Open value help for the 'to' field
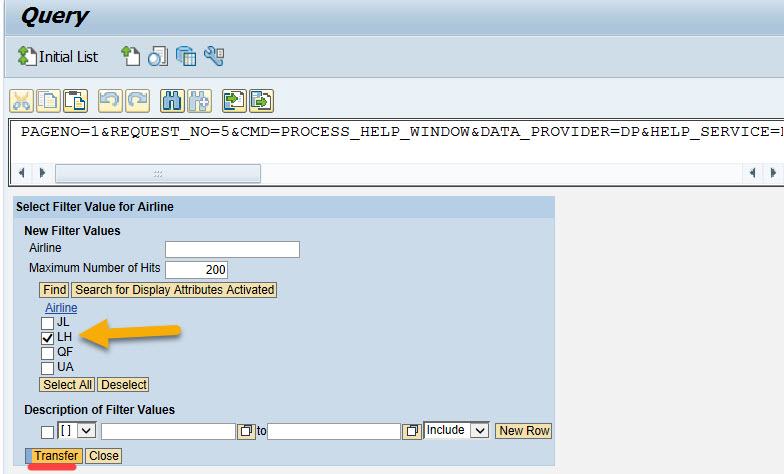This screenshot has width=784, height=474. [x=412, y=431]
